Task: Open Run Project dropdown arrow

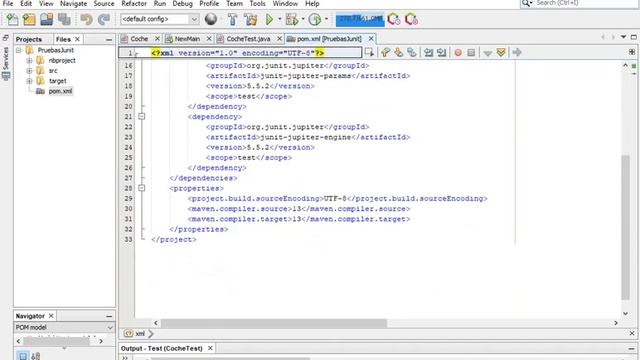Action: 280,19
